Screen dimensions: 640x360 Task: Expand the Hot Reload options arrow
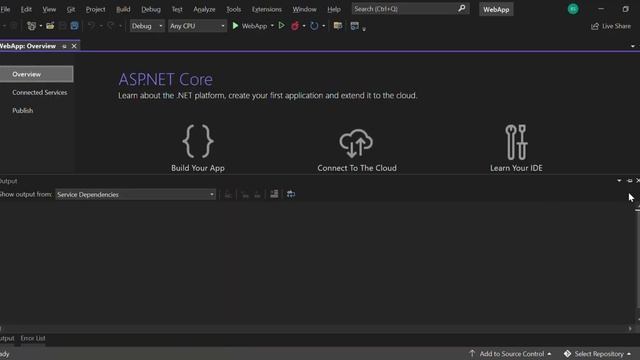click(304, 26)
